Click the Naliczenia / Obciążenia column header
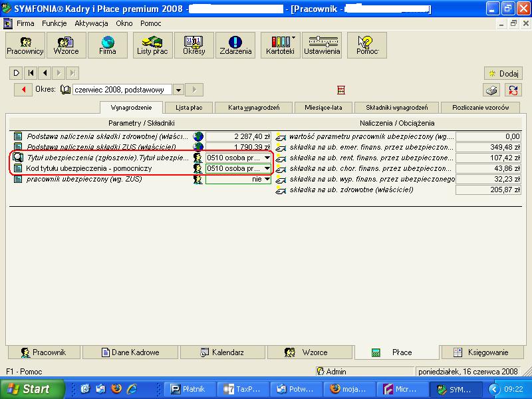532x399 pixels. click(x=397, y=123)
